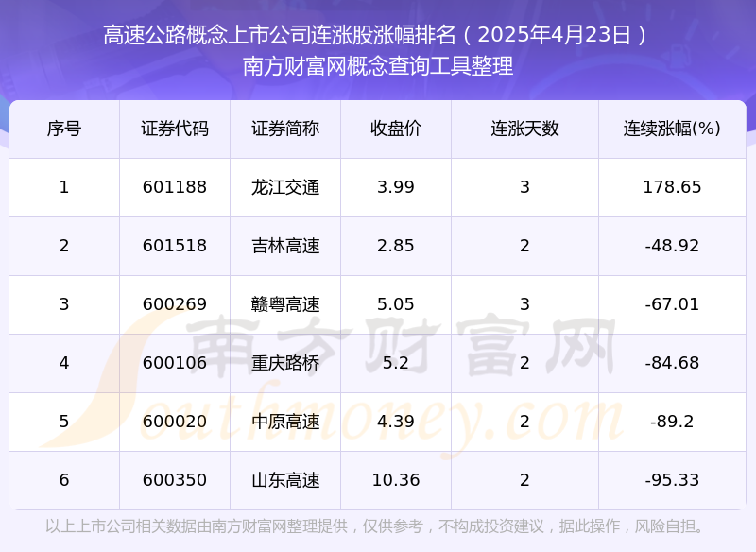
Task: Click closing price 3.99
Action: pyautogui.click(x=396, y=187)
